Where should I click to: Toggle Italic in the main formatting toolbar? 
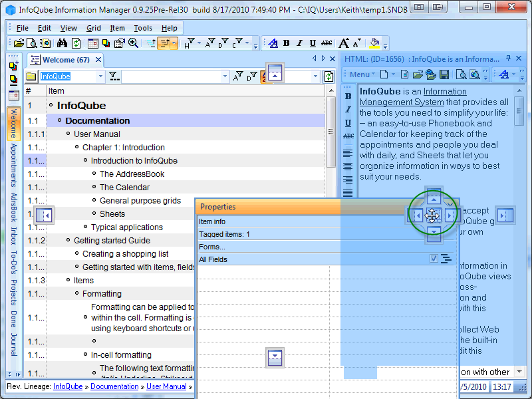coord(300,43)
